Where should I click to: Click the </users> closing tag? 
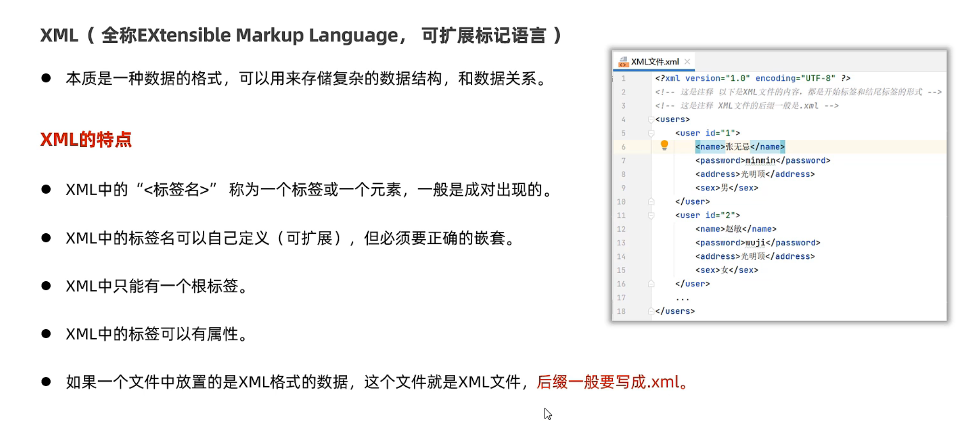tap(675, 311)
